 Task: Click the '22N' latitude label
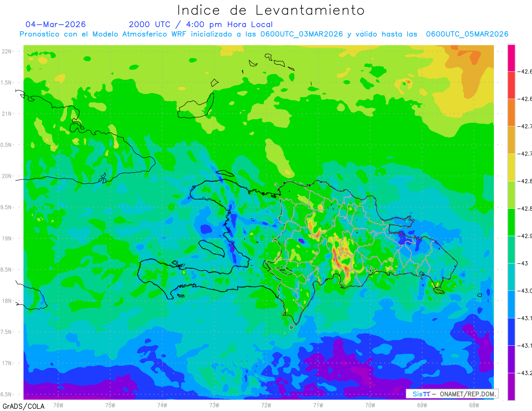click(7, 51)
